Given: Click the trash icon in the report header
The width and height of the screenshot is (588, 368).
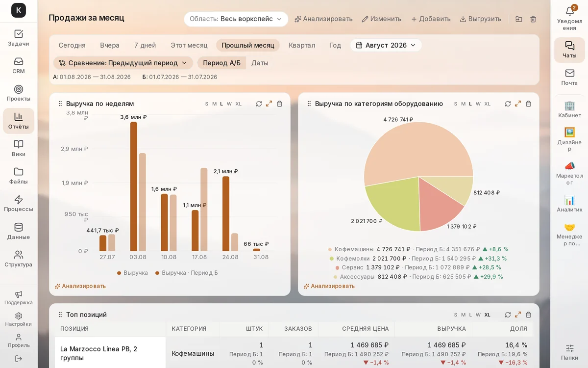Looking at the screenshot, I should coord(533,19).
